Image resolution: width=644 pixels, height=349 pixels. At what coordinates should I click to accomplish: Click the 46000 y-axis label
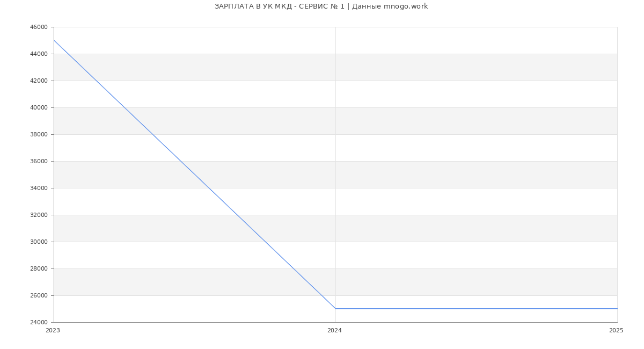[x=40, y=27]
